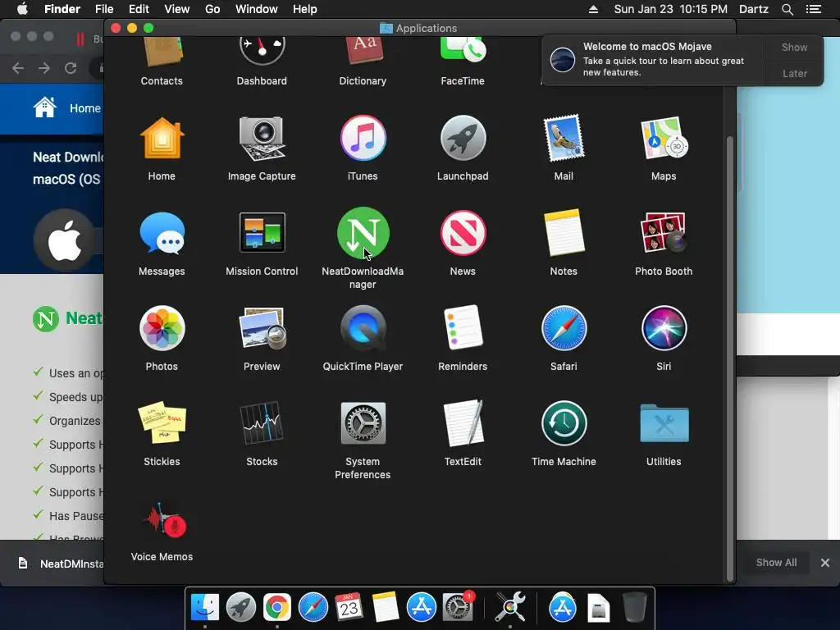Open the Siri app icon
This screenshot has width=840, height=630.
click(664, 328)
